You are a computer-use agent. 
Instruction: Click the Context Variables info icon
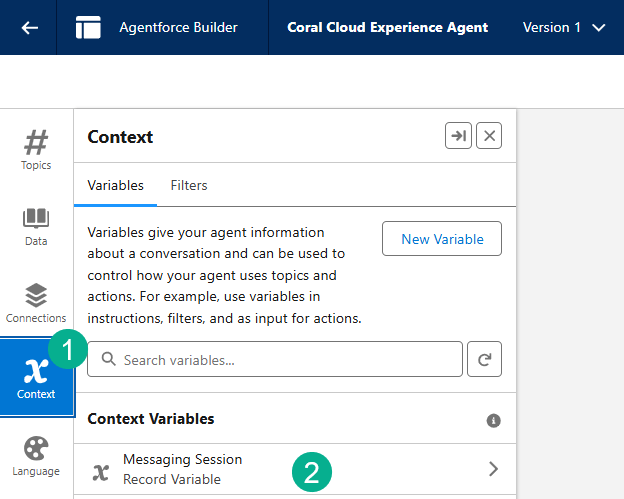(x=493, y=420)
